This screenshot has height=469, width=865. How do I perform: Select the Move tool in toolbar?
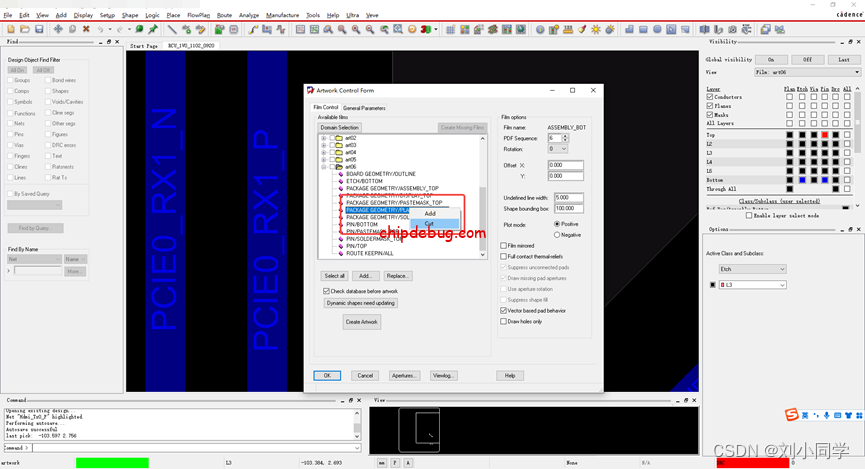(58, 29)
